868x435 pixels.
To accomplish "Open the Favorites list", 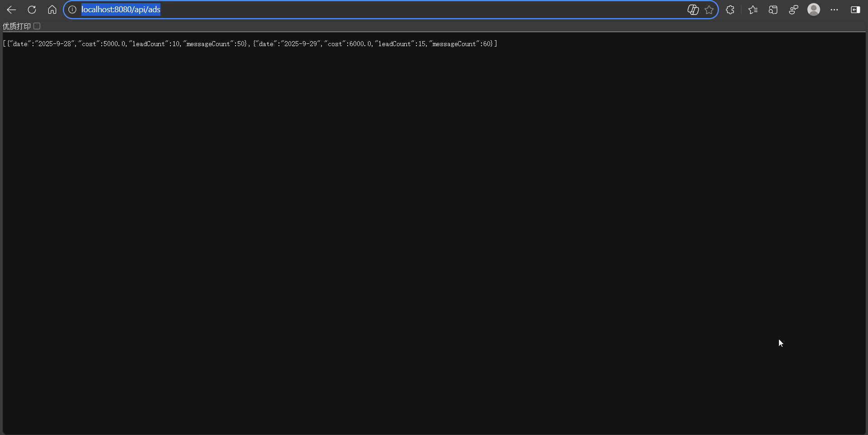I will click(x=753, y=9).
